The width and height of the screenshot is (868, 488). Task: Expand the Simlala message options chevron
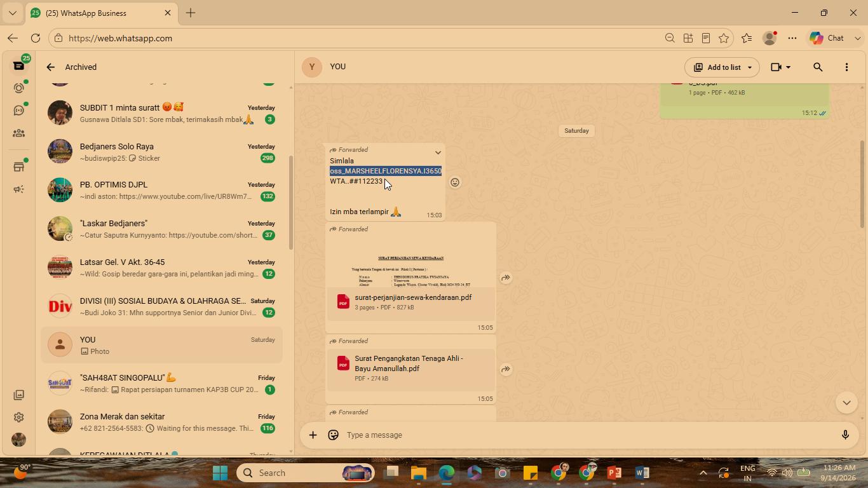(438, 152)
